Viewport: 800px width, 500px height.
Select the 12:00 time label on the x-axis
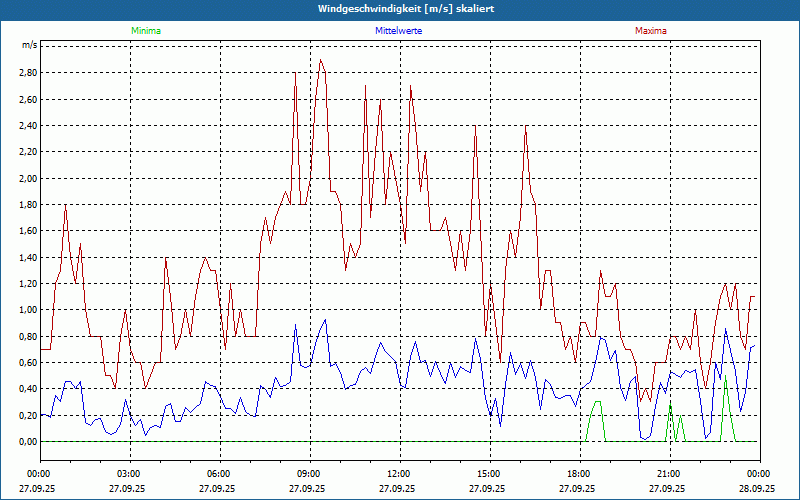[398, 474]
